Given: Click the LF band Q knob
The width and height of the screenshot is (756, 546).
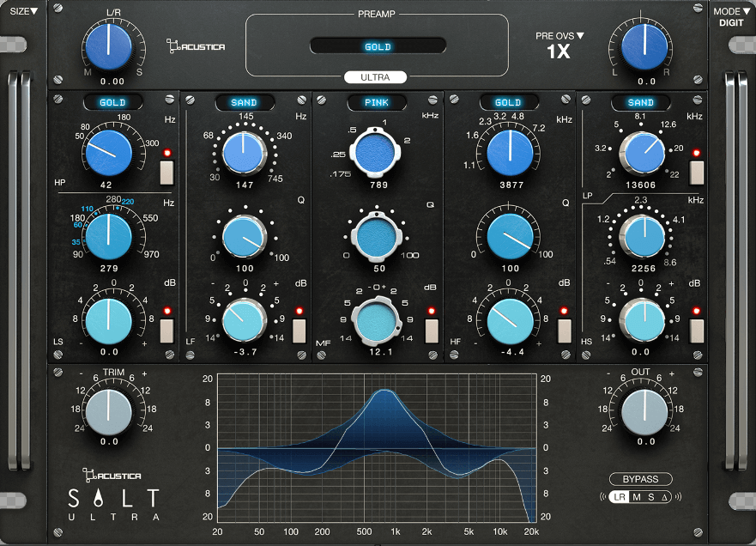Looking at the screenshot, I should tap(244, 237).
